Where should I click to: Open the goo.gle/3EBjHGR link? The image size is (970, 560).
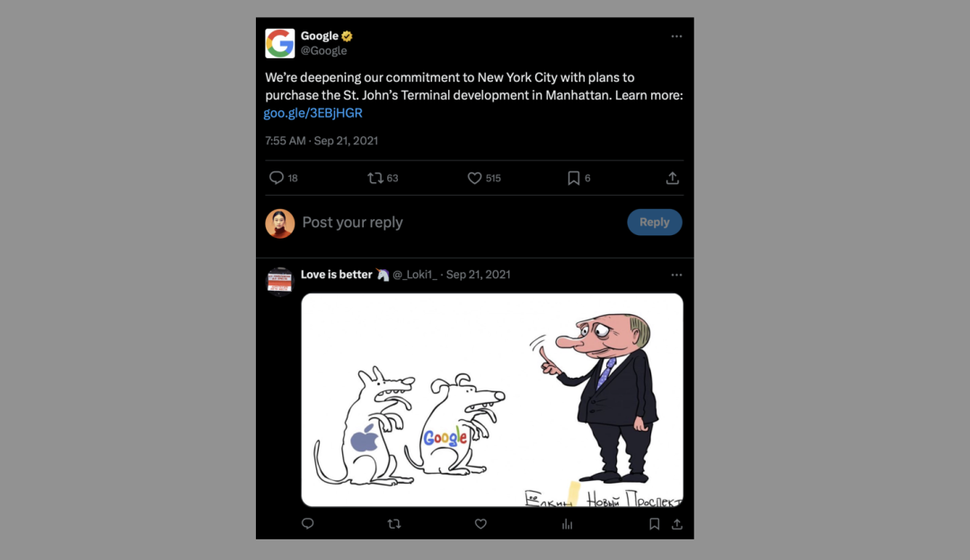coord(313,113)
